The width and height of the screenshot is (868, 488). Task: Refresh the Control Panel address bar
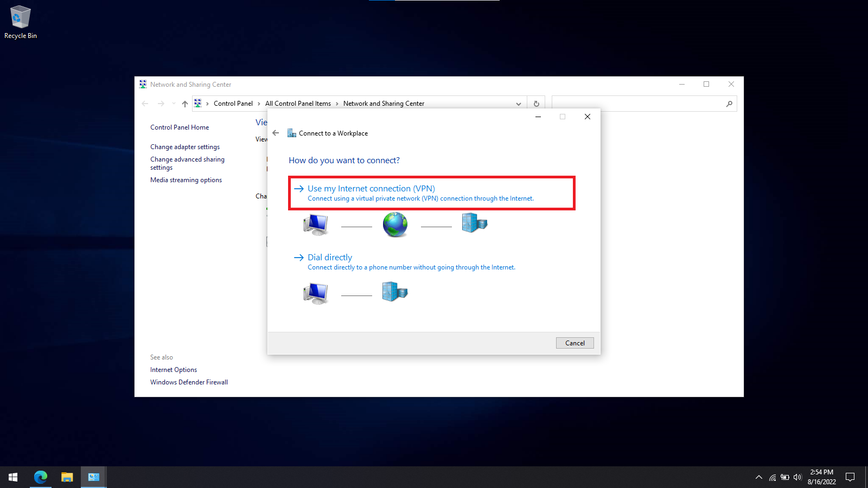(536, 104)
